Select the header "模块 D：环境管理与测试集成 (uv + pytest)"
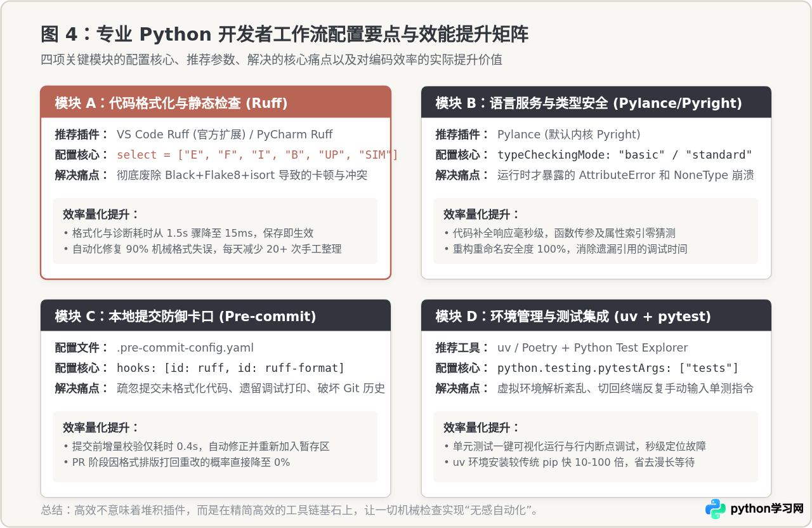Screen dimensions: 812x528 [596, 315]
